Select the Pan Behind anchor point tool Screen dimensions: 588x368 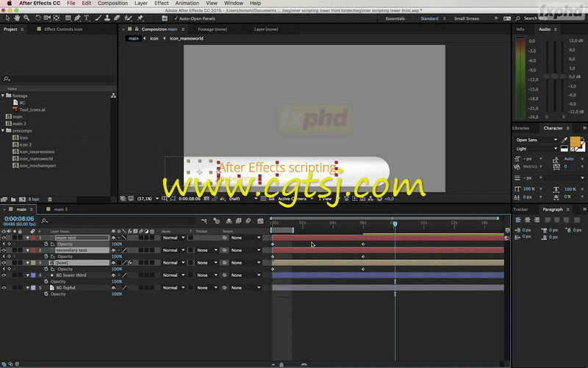click(57, 18)
